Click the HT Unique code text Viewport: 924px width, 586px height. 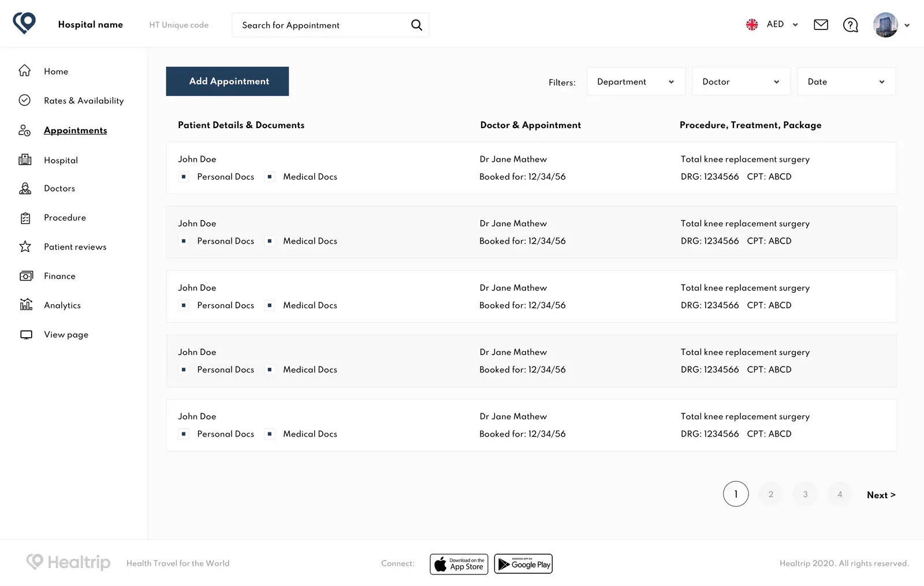tap(179, 25)
